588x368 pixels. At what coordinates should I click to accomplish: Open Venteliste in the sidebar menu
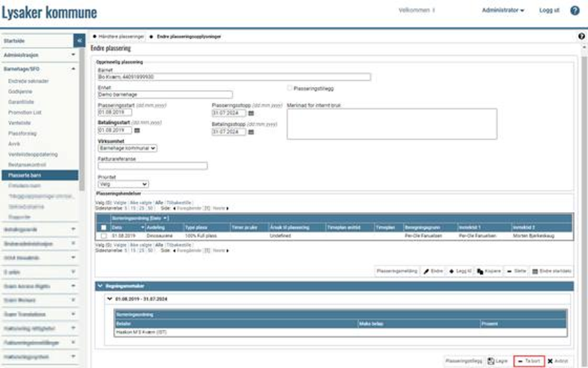[x=19, y=123]
